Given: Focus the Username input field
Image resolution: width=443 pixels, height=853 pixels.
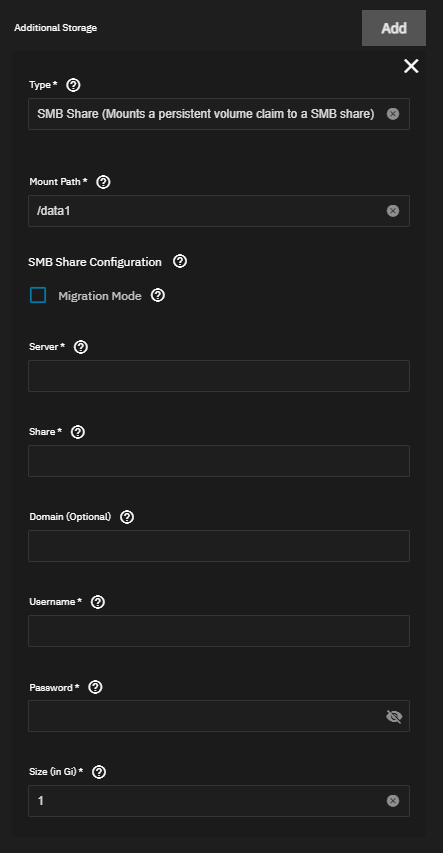Looking at the screenshot, I should 219,631.
